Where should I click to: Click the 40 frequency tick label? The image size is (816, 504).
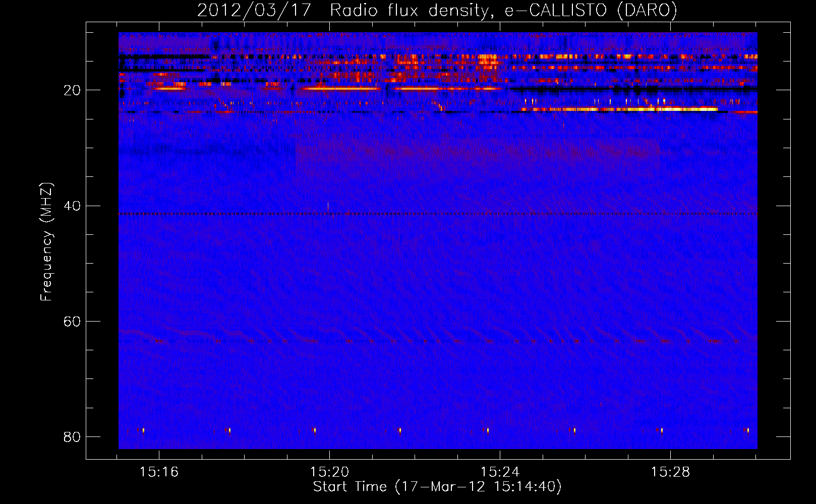coord(72,206)
